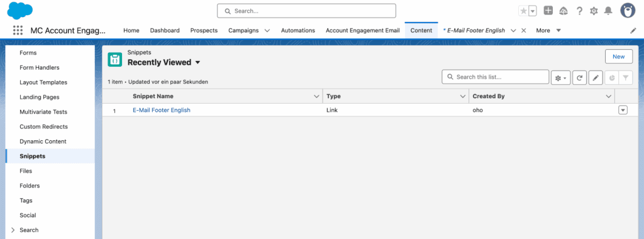This screenshot has width=644, height=239.
Task: Go to the Home tab
Action: click(x=131, y=30)
